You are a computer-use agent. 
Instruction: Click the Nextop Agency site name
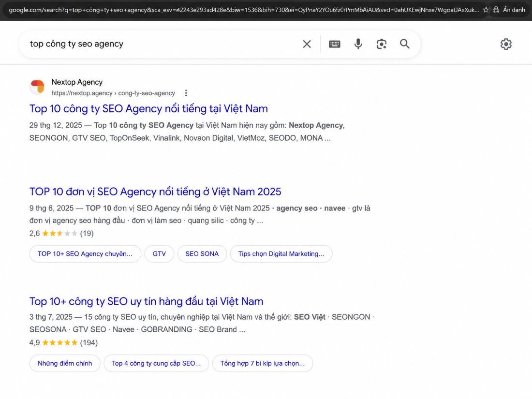click(x=77, y=82)
